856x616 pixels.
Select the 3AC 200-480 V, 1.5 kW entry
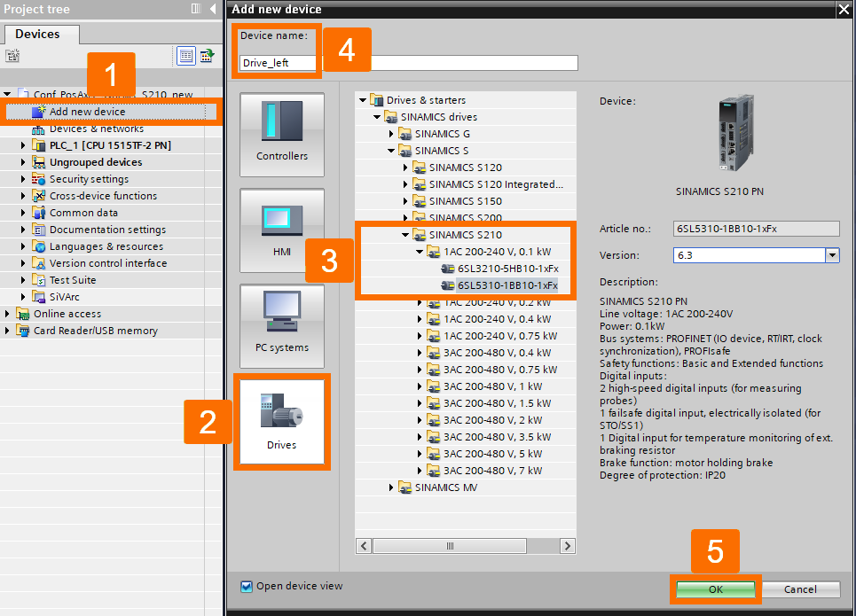click(497, 404)
